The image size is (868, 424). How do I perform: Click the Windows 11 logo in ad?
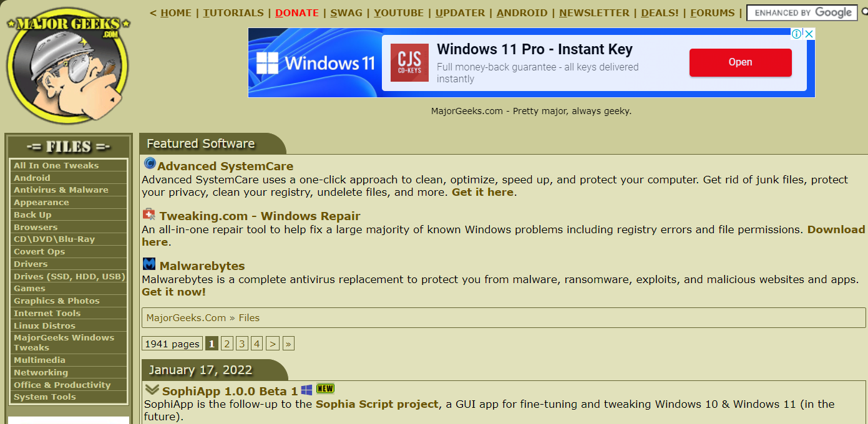(315, 63)
